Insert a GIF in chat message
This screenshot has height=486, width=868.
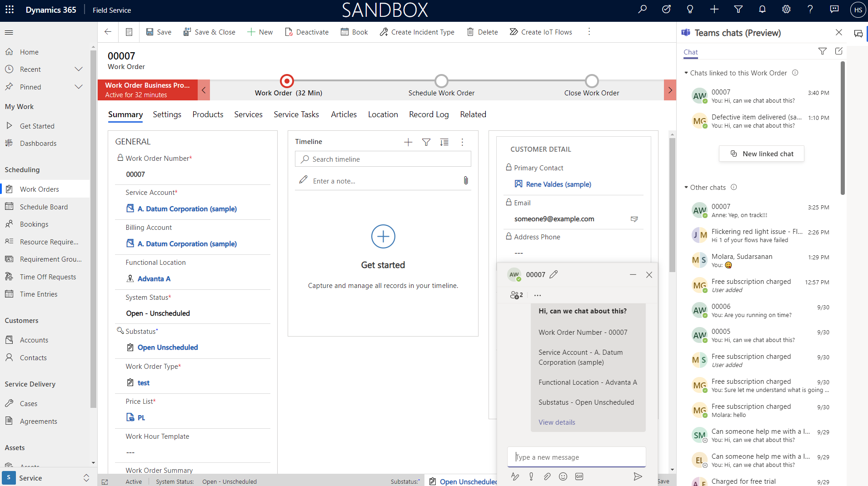point(579,476)
